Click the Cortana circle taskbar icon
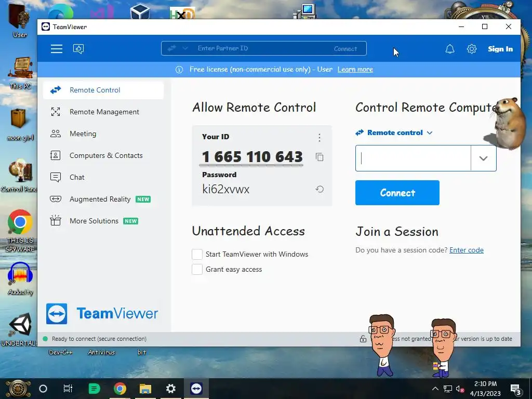 (x=43, y=389)
